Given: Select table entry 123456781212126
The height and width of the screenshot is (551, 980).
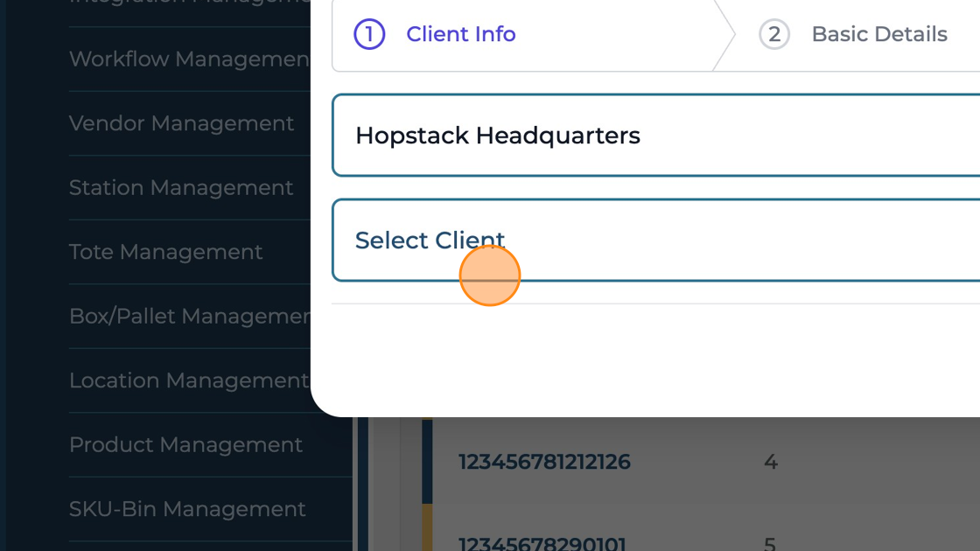Looking at the screenshot, I should tap(544, 462).
